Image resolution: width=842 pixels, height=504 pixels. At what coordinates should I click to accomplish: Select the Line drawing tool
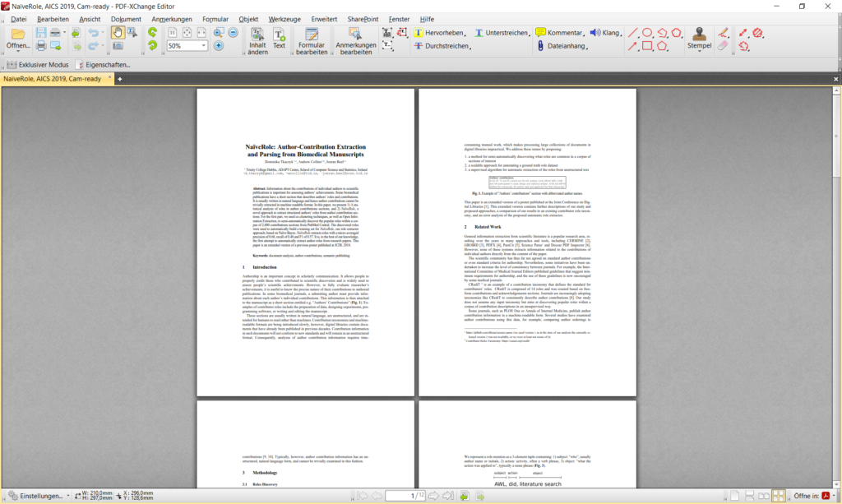633,33
